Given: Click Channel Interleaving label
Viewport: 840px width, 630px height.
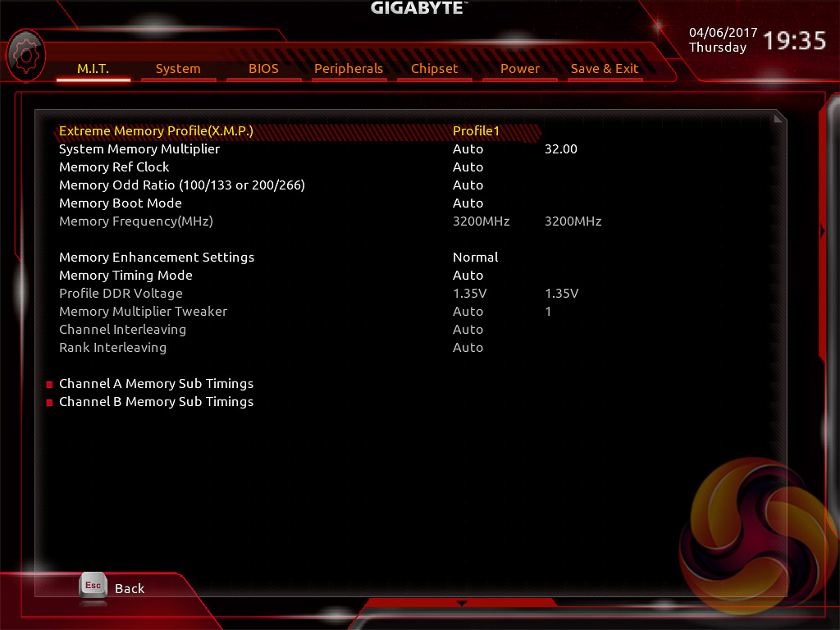Looking at the screenshot, I should click(123, 330).
